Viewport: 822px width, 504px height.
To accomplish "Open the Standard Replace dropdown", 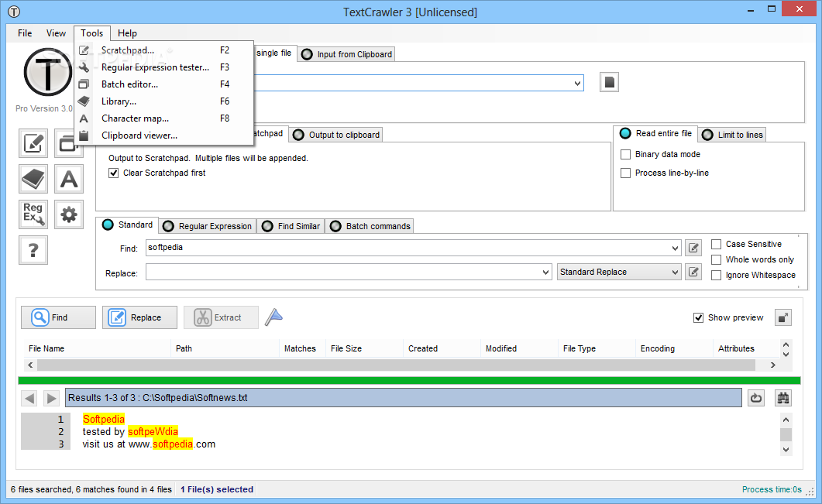I will (x=618, y=272).
